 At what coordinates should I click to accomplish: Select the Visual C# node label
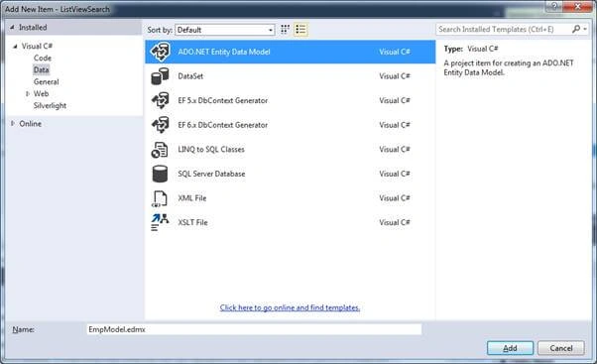click(x=37, y=46)
